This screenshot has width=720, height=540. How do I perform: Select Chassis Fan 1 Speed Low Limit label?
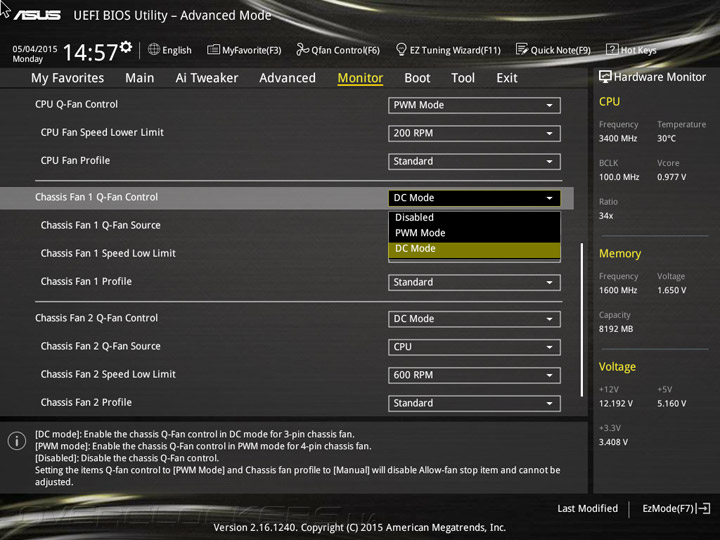click(108, 253)
